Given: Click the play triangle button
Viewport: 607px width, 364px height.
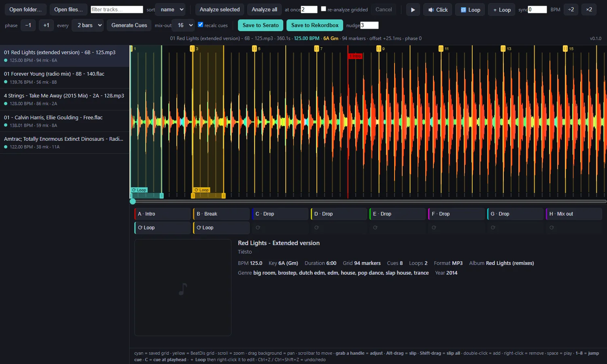Looking at the screenshot, I should click(413, 9).
